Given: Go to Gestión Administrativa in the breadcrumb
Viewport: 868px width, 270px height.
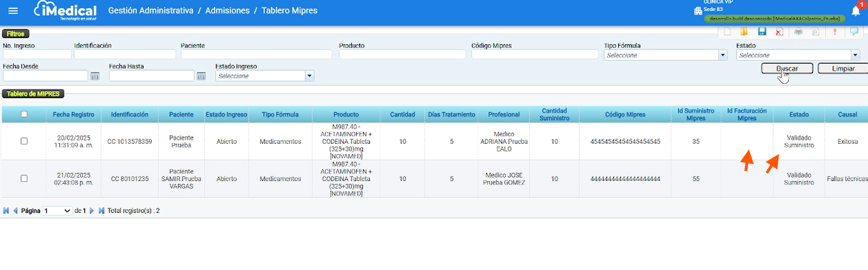Looking at the screenshot, I should (x=151, y=11).
